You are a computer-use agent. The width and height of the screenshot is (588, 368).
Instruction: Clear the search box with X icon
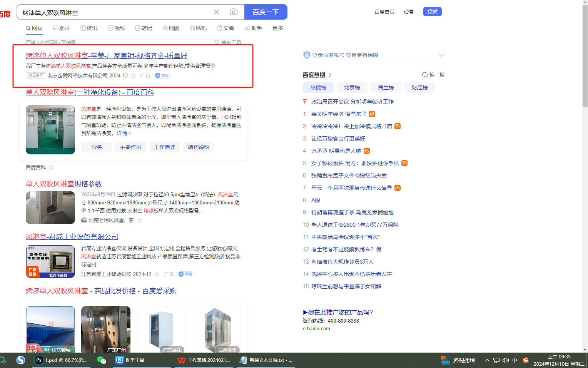coord(216,12)
